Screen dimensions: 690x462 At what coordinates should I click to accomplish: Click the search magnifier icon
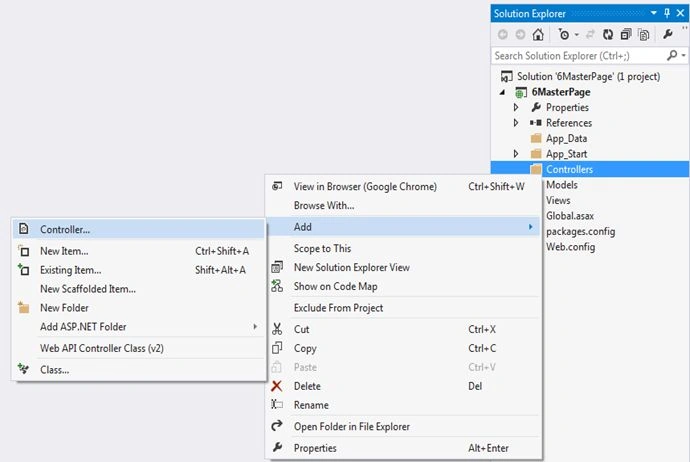[x=672, y=55]
